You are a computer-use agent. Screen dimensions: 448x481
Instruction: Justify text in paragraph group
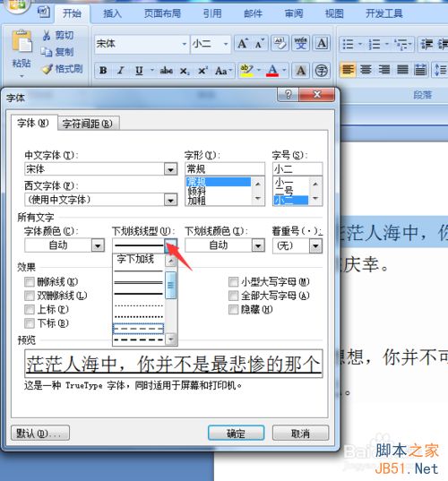(402, 70)
